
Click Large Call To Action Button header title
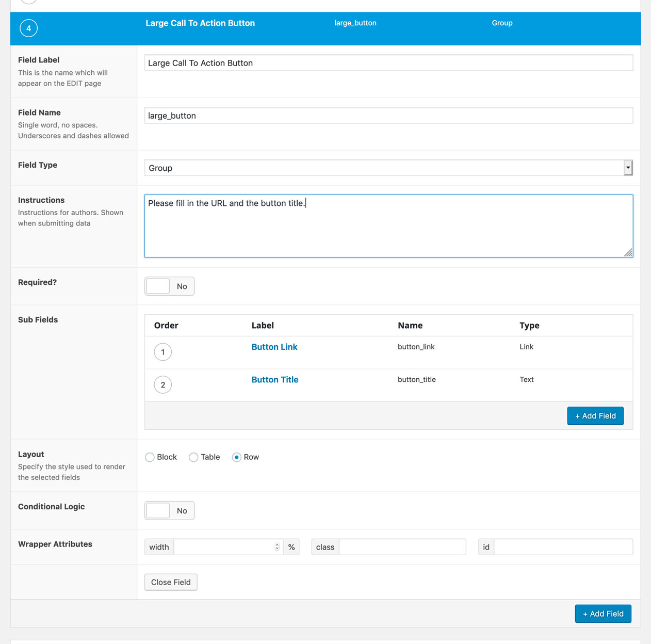pyautogui.click(x=200, y=23)
